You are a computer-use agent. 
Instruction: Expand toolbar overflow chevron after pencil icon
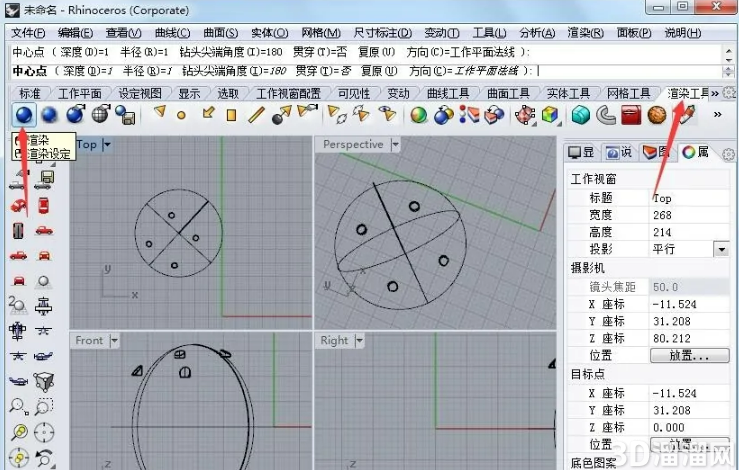(x=717, y=114)
